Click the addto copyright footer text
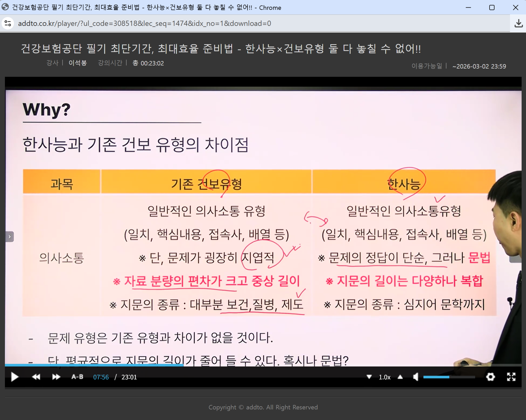Image resolution: width=526 pixels, height=420 pixels. point(263,407)
